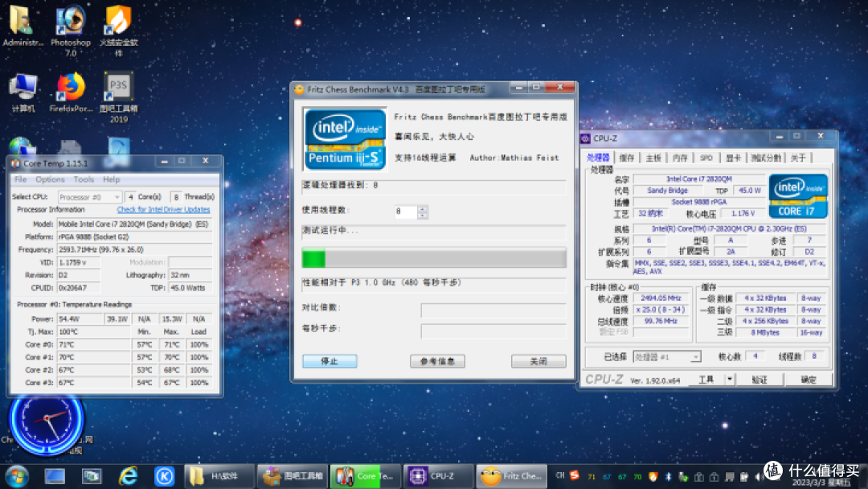This screenshot has width=868, height=489.
Task: Select the Core #0 temperature value 71°C
Action: [x=93, y=344]
